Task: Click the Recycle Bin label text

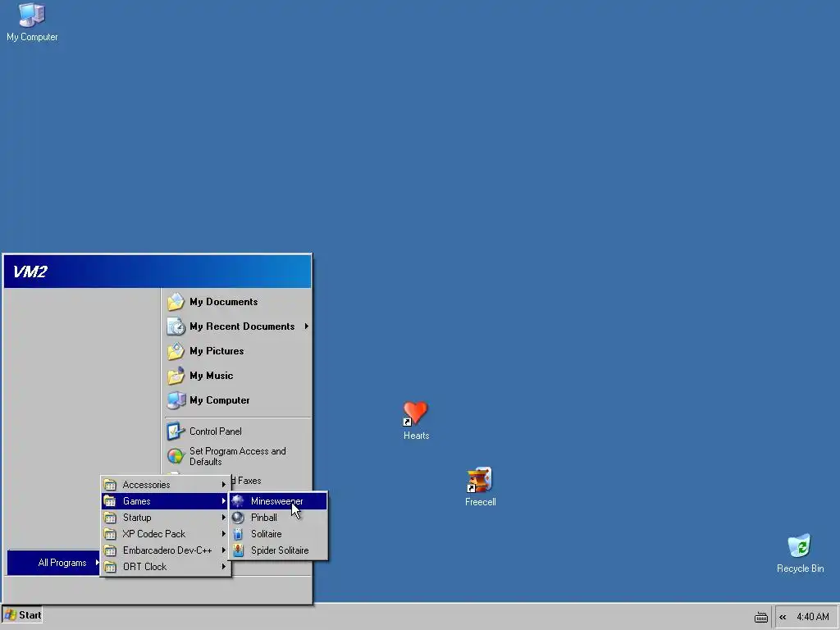Action: (801, 568)
